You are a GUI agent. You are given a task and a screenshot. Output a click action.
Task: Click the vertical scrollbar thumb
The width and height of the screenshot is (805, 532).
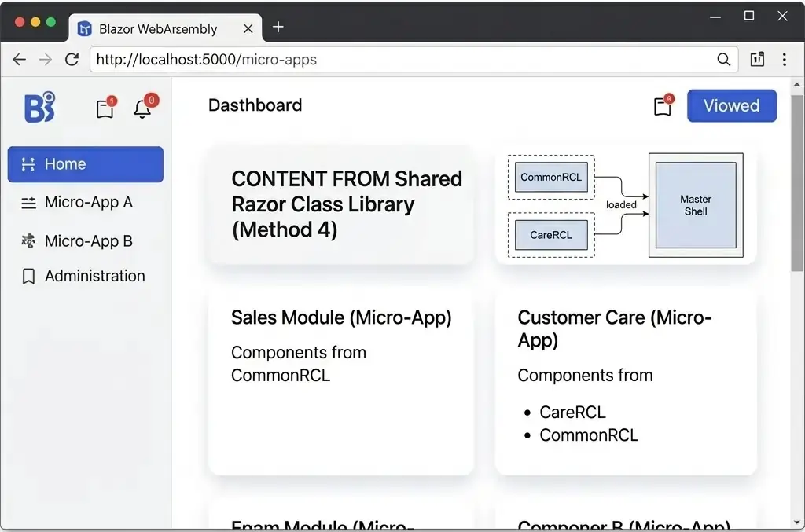tap(797, 182)
